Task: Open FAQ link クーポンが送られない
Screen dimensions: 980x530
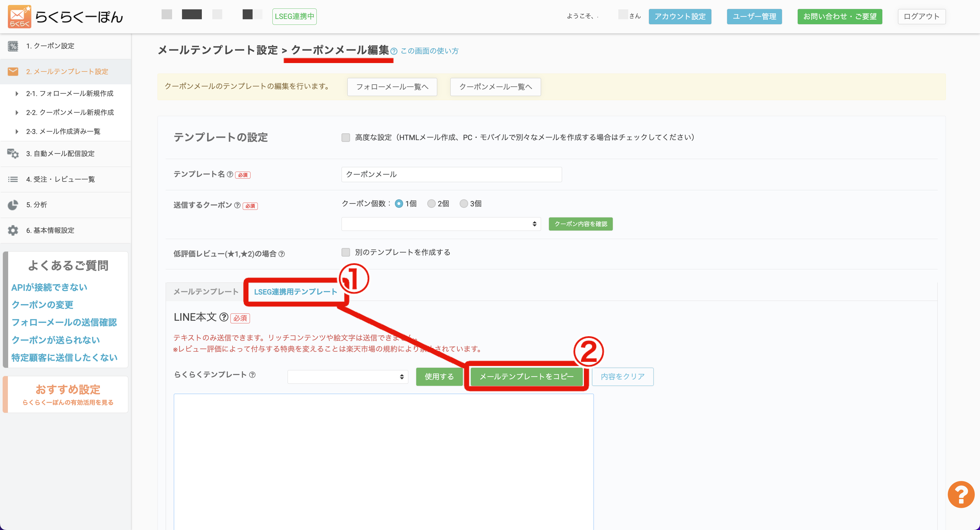Action: (x=55, y=340)
